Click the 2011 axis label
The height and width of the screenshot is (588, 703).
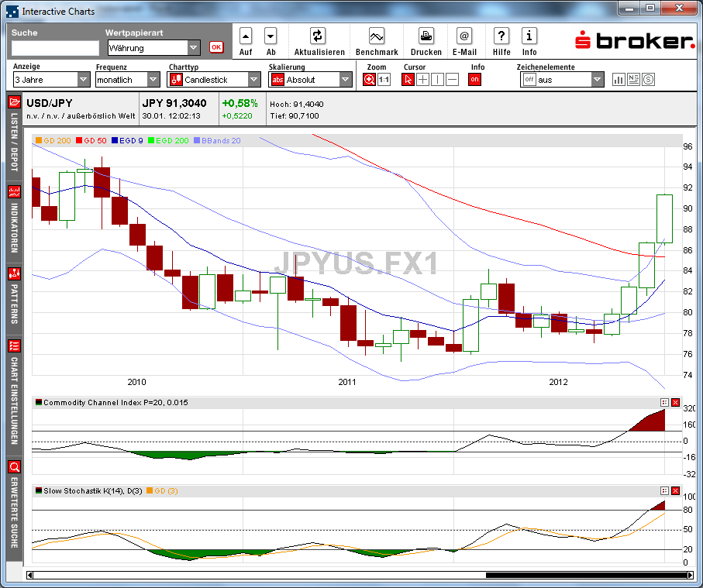click(x=347, y=382)
